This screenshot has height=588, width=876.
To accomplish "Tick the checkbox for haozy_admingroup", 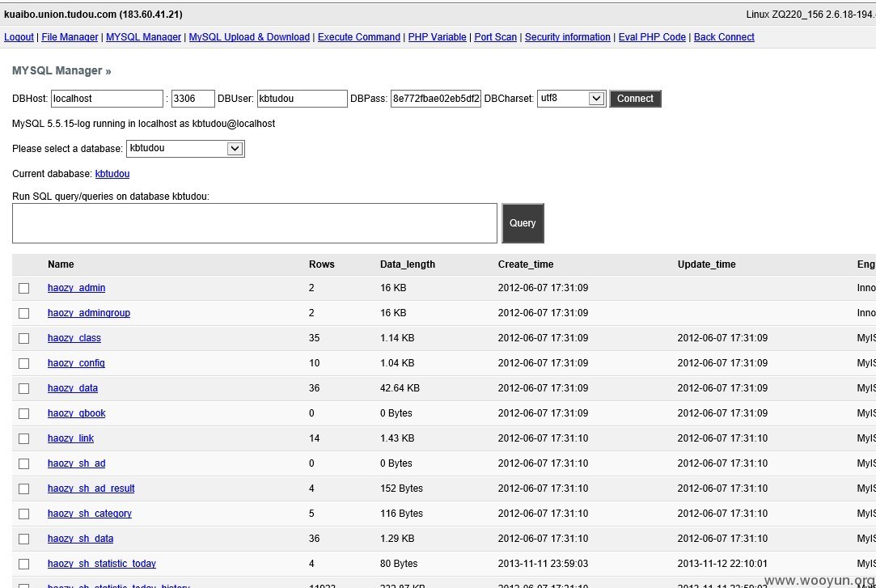I will tap(23, 313).
